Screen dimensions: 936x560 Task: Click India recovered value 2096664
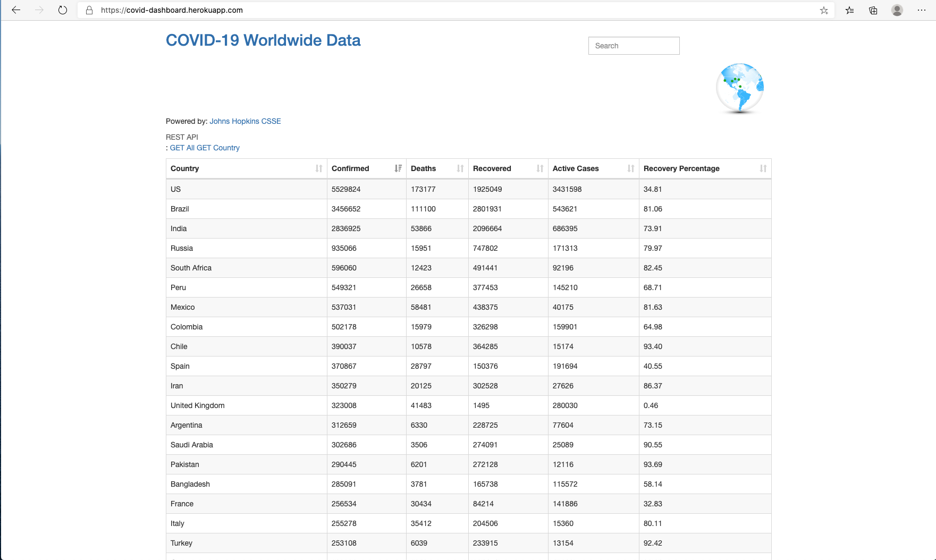(x=487, y=228)
